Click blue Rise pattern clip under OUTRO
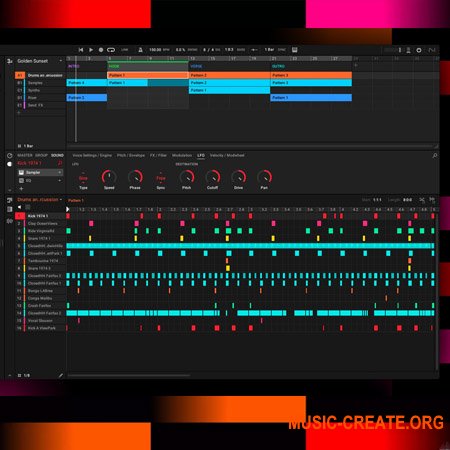Viewport: 450px width, 450px height. tap(311, 98)
